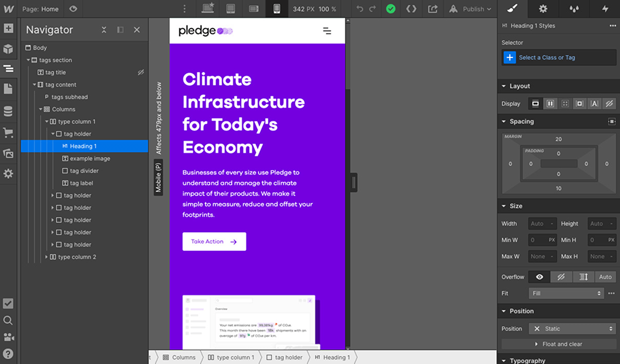
Task: Expand Float and clear options
Action: pos(559,344)
